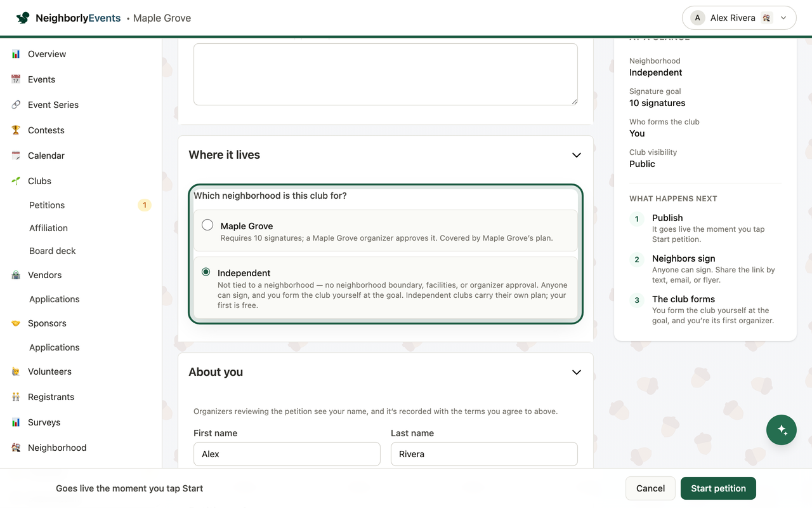The width and height of the screenshot is (812, 508).
Task: Collapse the Where it lives section
Action: click(x=577, y=155)
